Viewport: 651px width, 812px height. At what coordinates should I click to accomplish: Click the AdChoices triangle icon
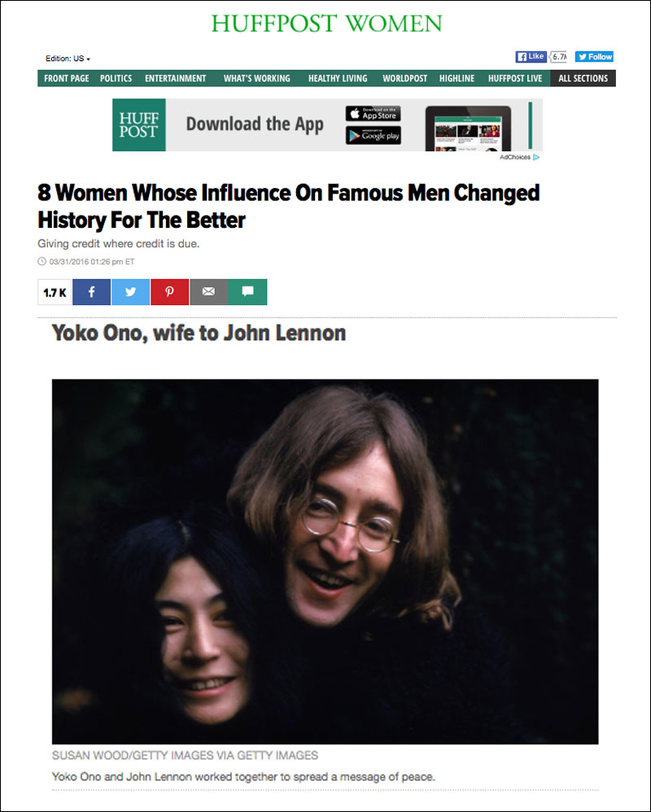536,157
